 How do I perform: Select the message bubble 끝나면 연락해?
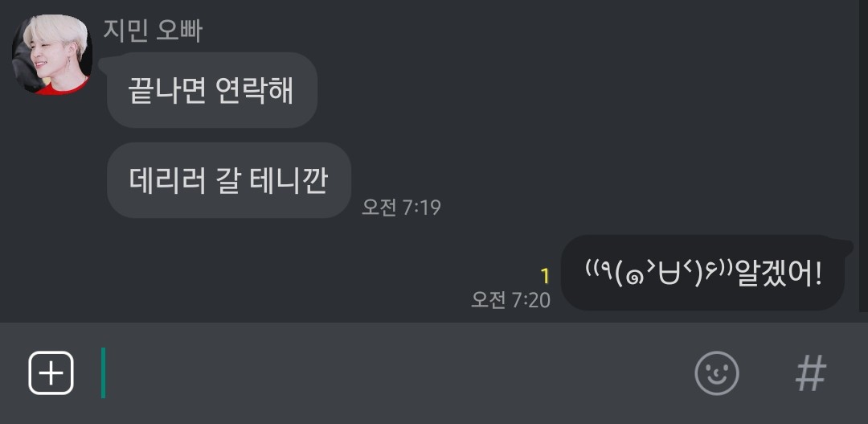coord(212,90)
